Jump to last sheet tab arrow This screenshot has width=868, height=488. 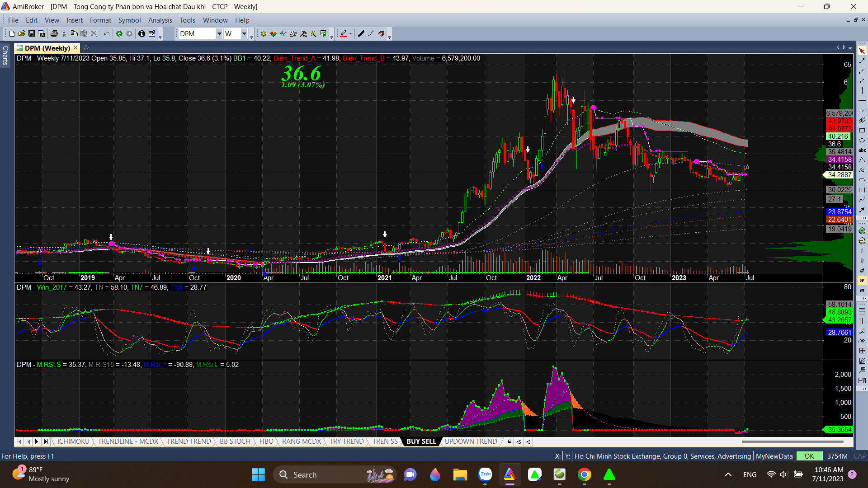46,441
